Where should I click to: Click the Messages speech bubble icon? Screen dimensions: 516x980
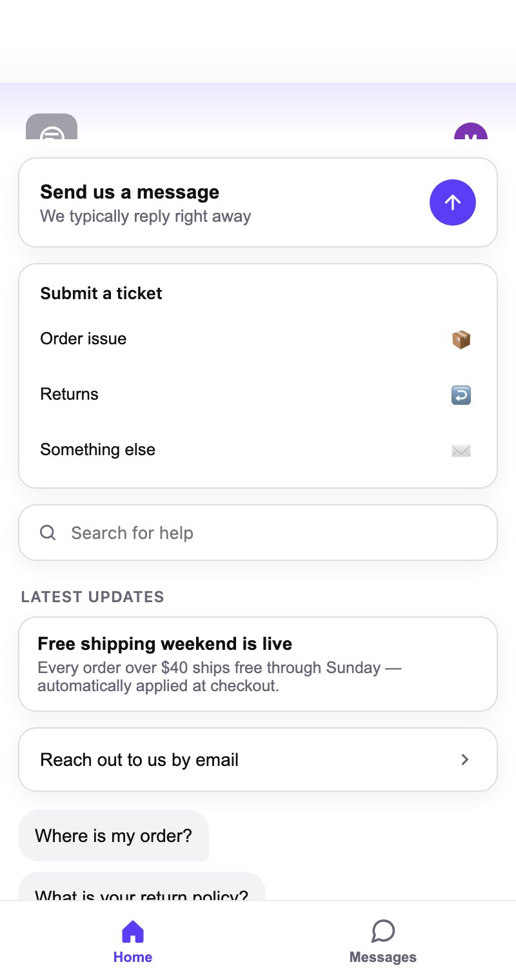383,931
